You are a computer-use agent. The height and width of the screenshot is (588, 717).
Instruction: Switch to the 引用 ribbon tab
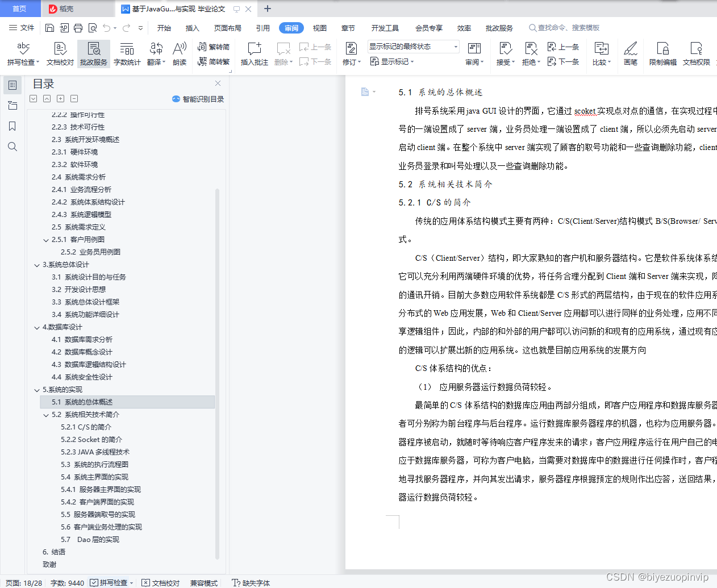point(263,27)
